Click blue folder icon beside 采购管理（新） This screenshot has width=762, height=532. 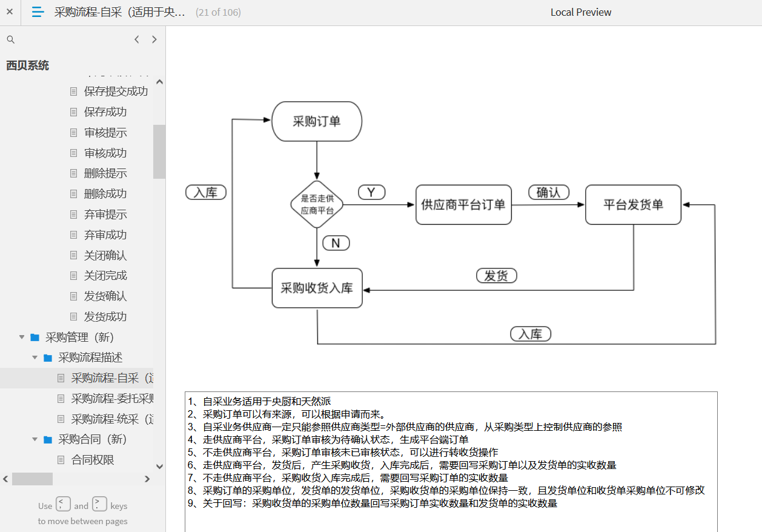click(x=35, y=337)
